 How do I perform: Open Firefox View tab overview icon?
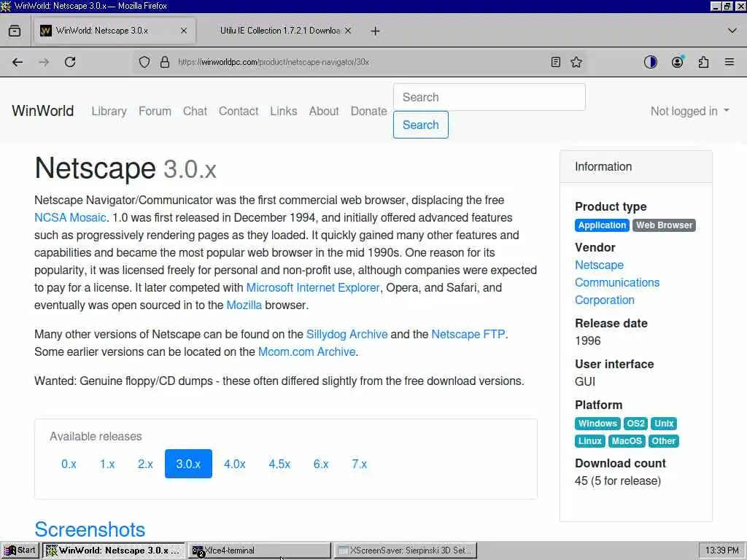tap(15, 31)
